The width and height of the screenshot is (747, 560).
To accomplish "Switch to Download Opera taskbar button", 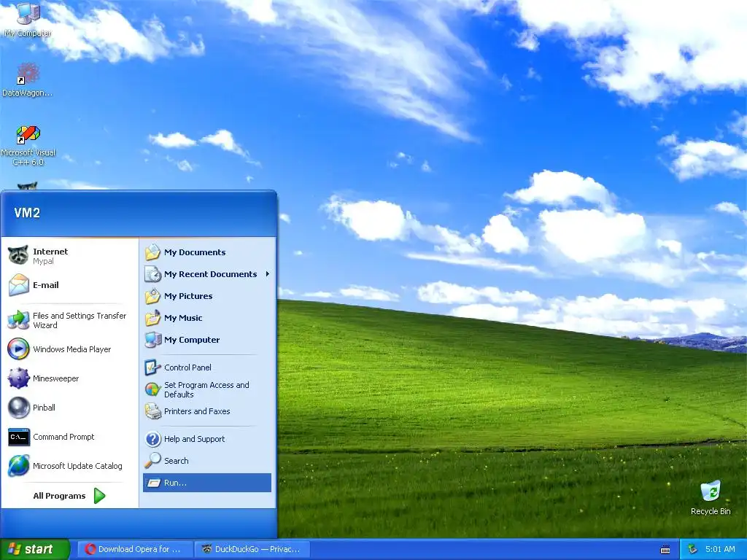I will pyautogui.click(x=135, y=549).
